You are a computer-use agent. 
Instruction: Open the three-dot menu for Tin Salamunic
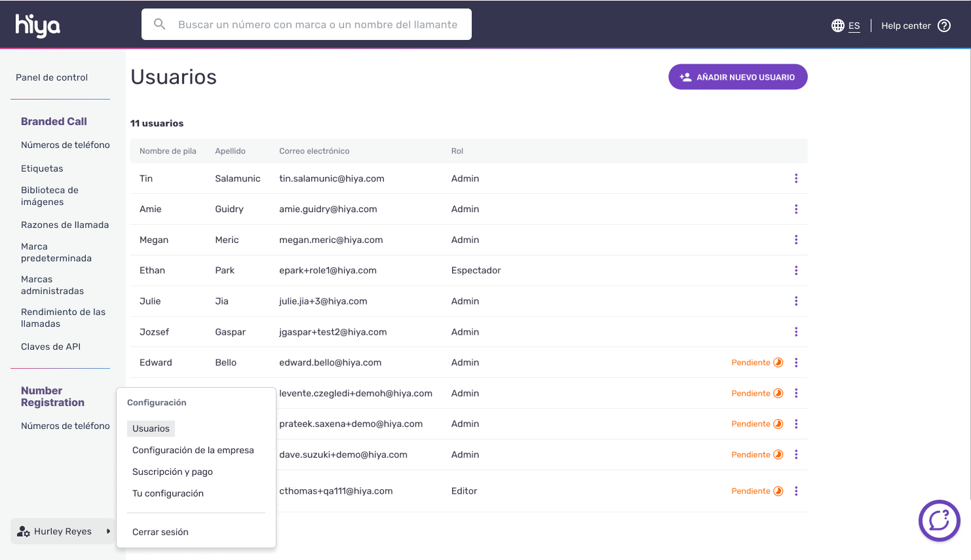tap(796, 178)
